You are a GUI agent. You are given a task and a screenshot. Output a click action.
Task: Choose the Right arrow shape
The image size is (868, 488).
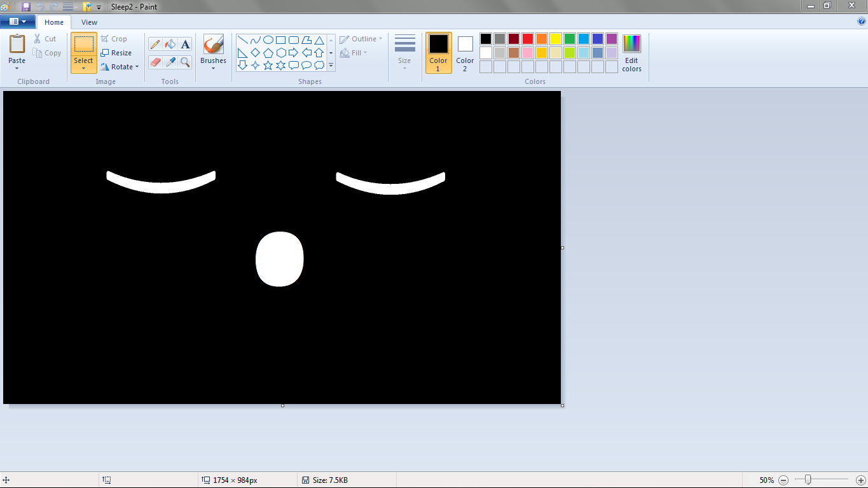click(294, 52)
